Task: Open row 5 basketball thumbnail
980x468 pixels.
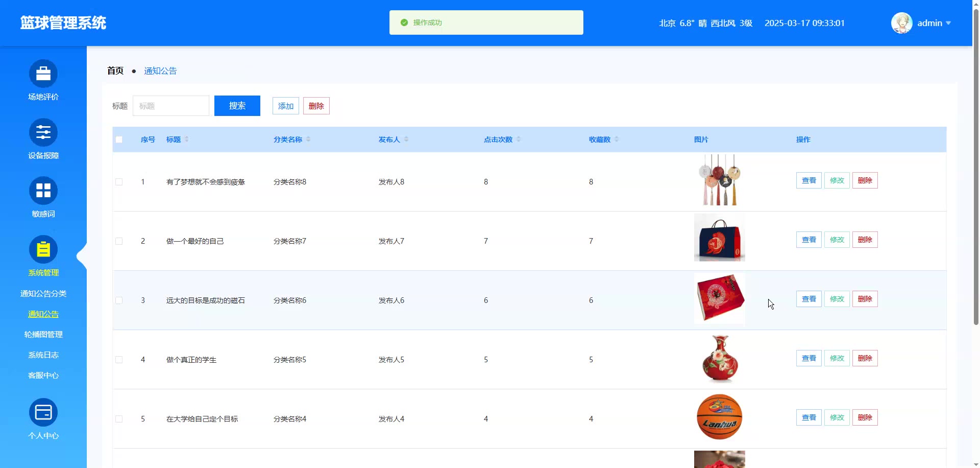Action: click(720, 417)
